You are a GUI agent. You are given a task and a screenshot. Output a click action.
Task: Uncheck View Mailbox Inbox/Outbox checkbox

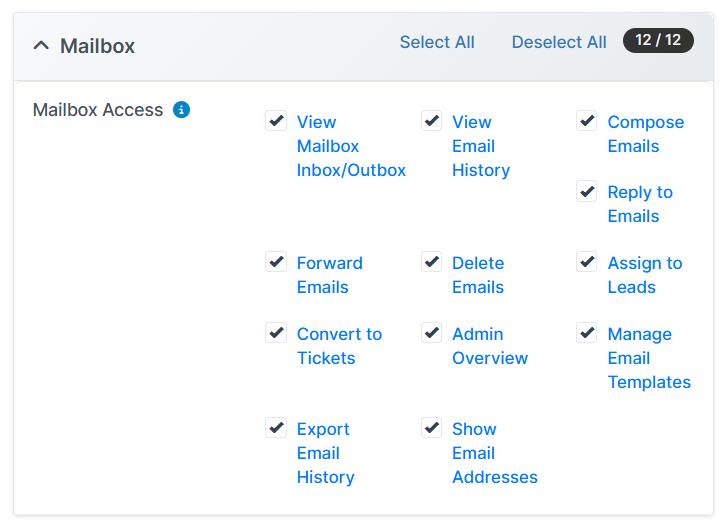point(276,121)
